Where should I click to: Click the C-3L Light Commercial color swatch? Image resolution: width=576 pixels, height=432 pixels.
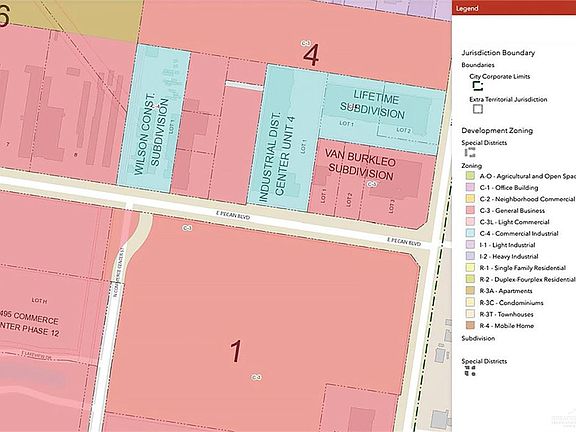[470, 222]
